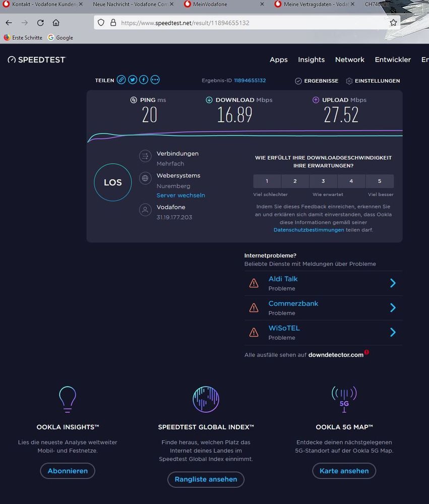Bookmark this page with star icon
Viewport: 429px width, 504px height.
393,23
